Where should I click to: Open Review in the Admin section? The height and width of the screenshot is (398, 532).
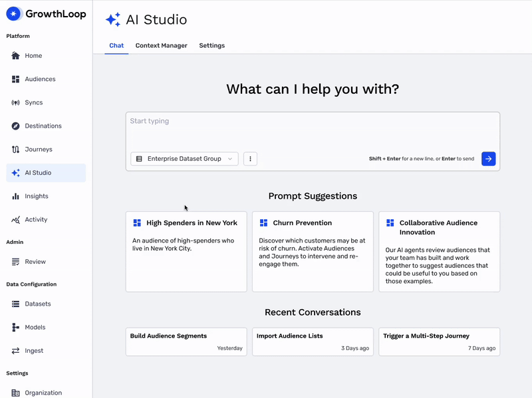[x=35, y=262]
